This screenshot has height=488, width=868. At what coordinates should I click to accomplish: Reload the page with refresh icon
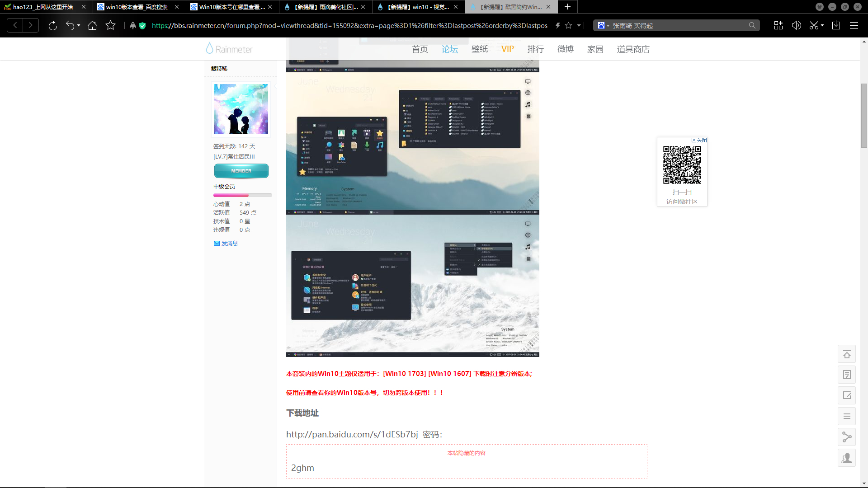point(53,26)
